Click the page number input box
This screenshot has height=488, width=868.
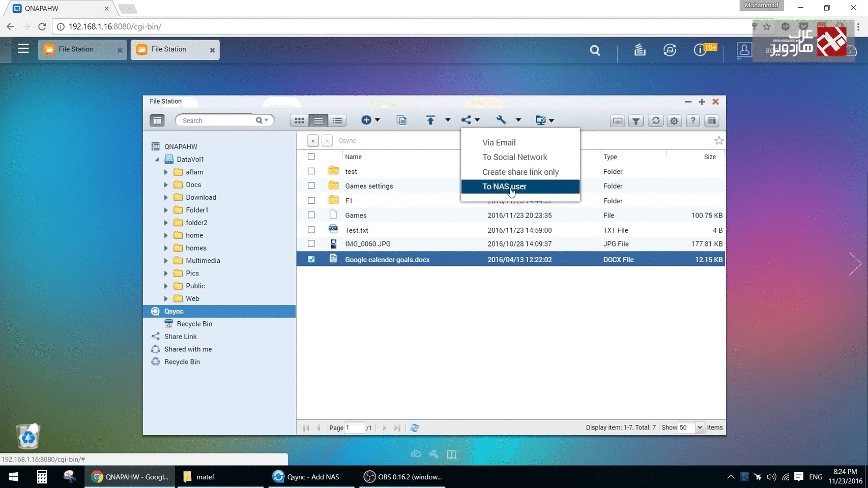[x=354, y=428]
